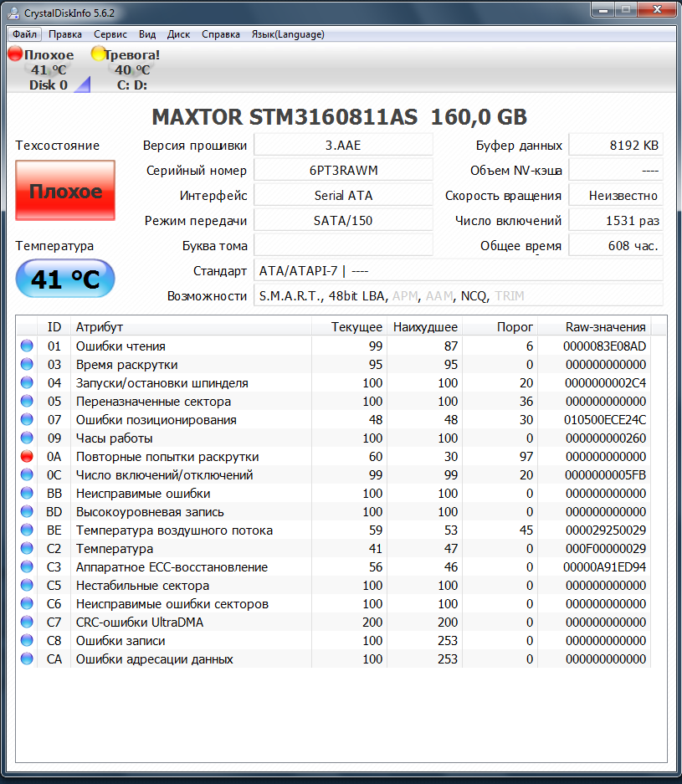Click the Число включений value 1531 раз
Viewport: 682px width, 784px height.
[x=616, y=220]
